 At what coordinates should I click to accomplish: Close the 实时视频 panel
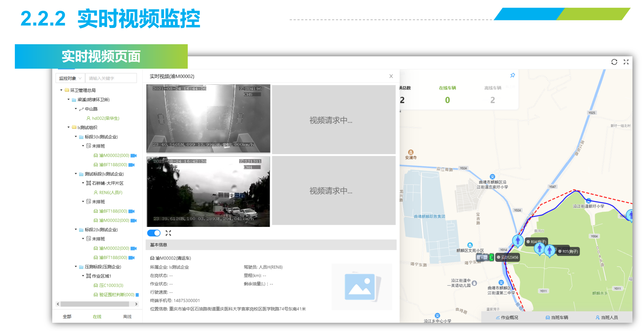pyautogui.click(x=391, y=76)
